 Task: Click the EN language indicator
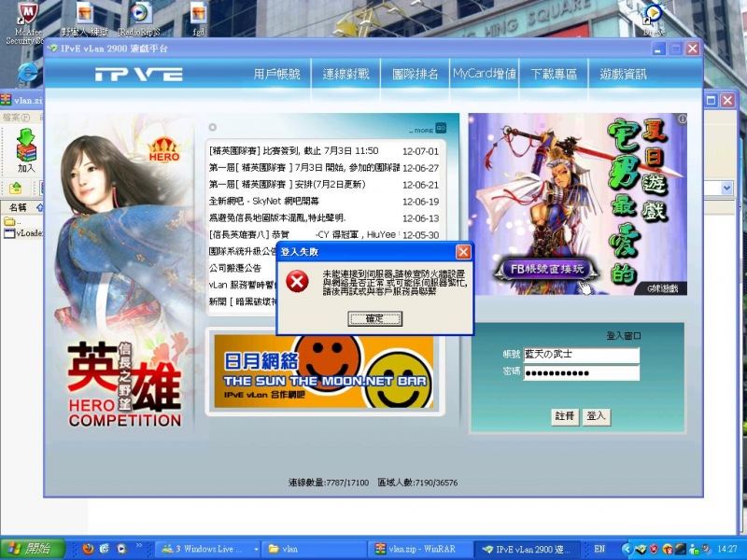(599, 549)
